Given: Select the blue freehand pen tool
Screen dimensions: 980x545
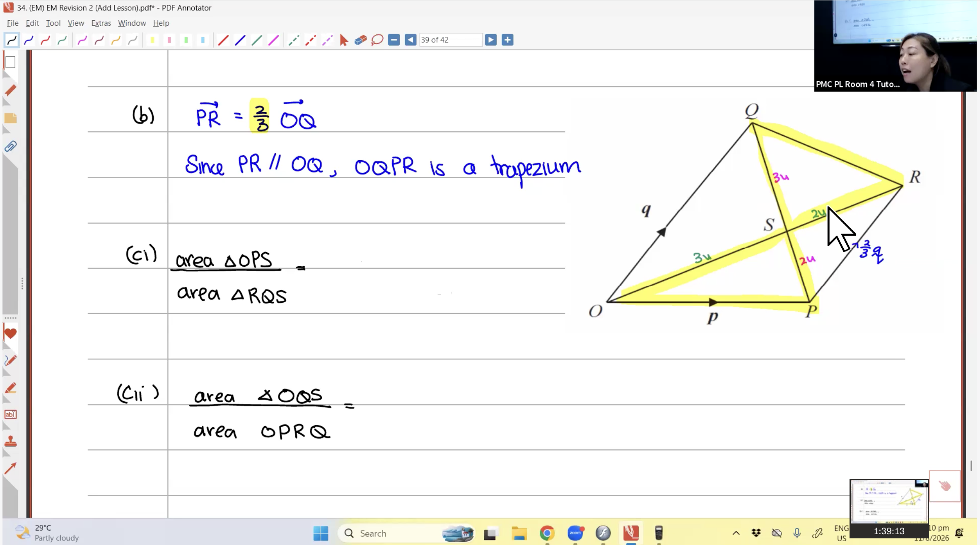Looking at the screenshot, I should tap(29, 40).
